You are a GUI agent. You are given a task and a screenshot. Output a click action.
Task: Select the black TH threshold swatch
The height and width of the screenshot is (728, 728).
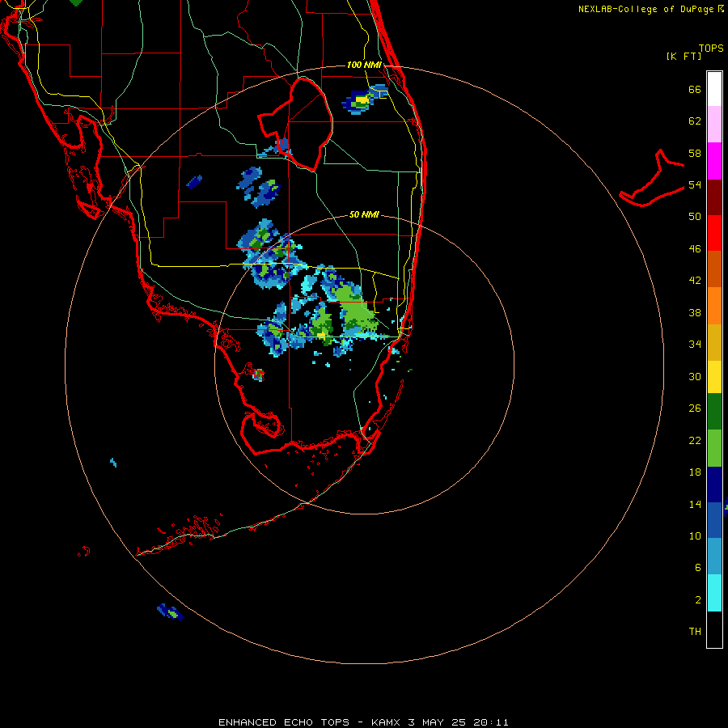[714, 629]
